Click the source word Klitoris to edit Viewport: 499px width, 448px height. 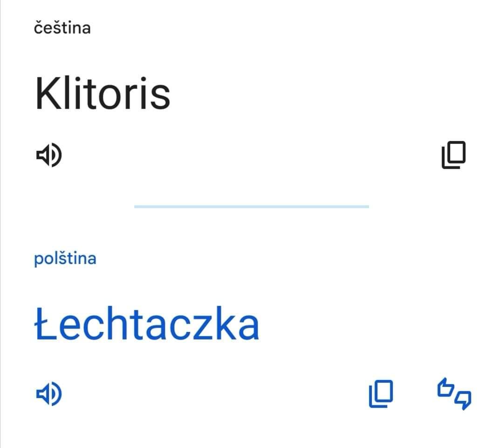[x=103, y=93]
